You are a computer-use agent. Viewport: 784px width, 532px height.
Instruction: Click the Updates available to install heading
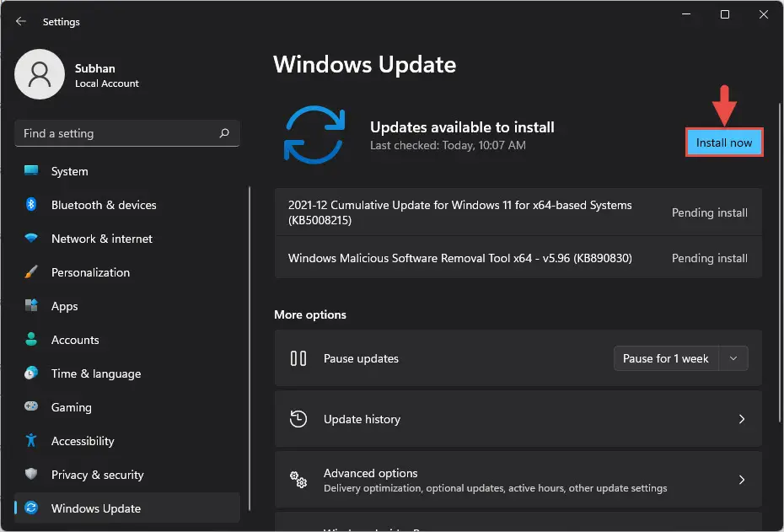(x=462, y=127)
